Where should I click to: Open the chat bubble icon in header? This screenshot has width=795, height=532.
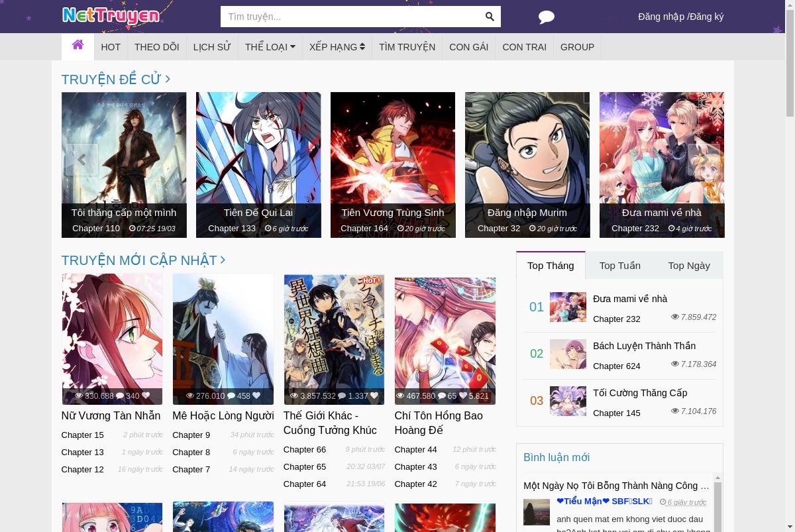pyautogui.click(x=547, y=17)
